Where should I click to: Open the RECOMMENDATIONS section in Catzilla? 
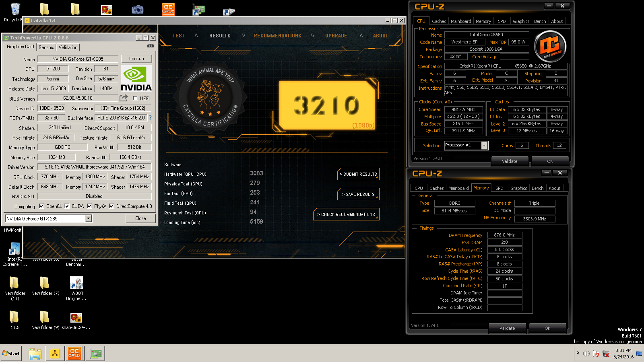[278, 36]
